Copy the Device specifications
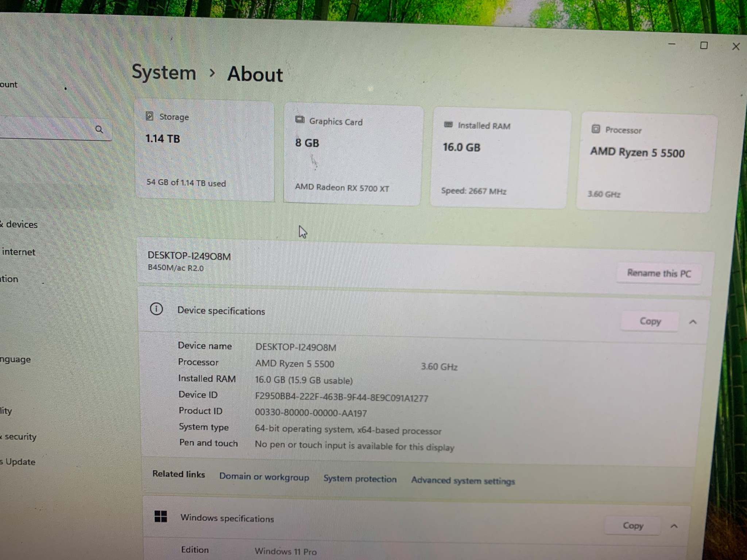Viewport: 747px width, 560px height. click(x=650, y=321)
